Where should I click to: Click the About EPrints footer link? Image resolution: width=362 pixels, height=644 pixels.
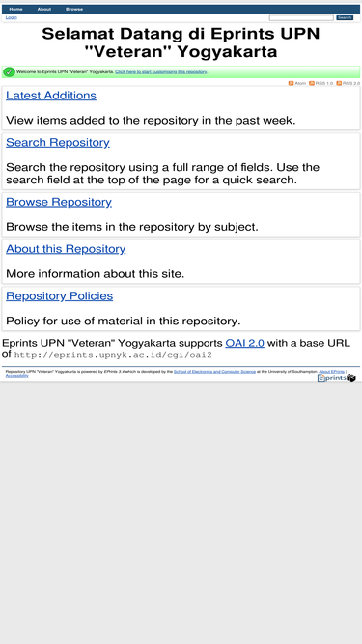332,372
